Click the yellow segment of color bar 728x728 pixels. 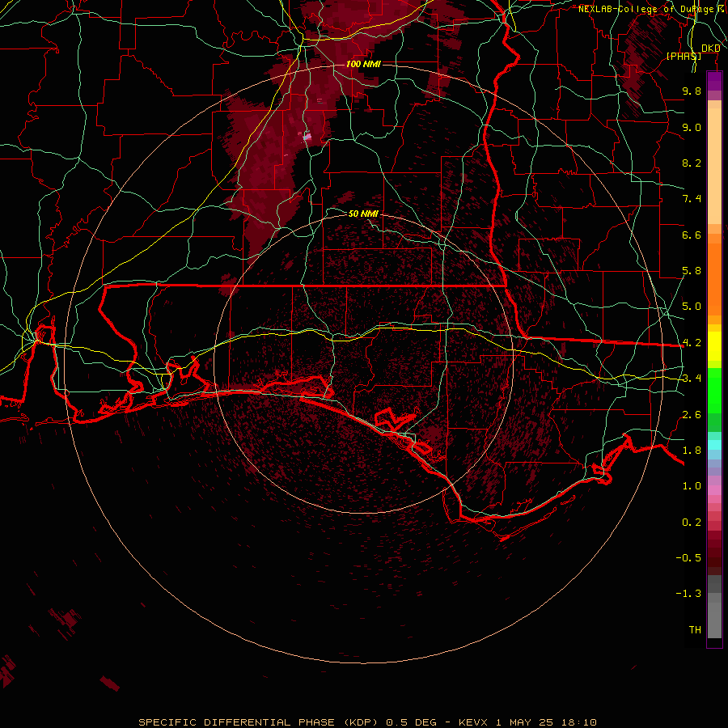[714, 346]
